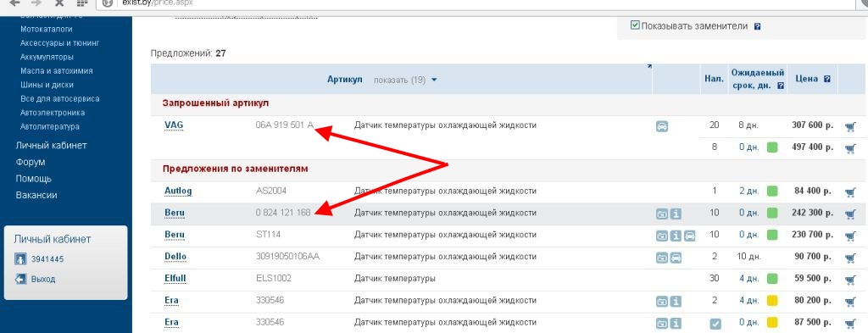
Task: Click the expand arrow in table header corner
Action: coord(649,66)
